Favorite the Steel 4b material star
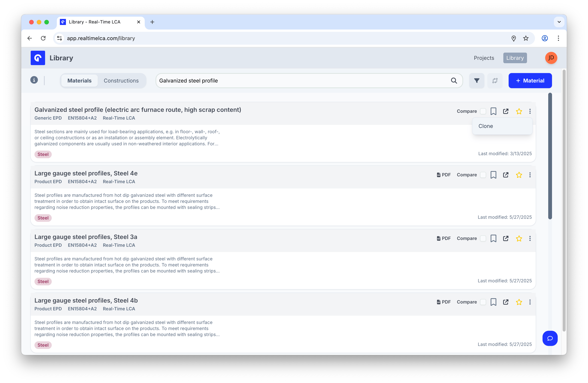This screenshot has height=383, width=588. (x=519, y=302)
